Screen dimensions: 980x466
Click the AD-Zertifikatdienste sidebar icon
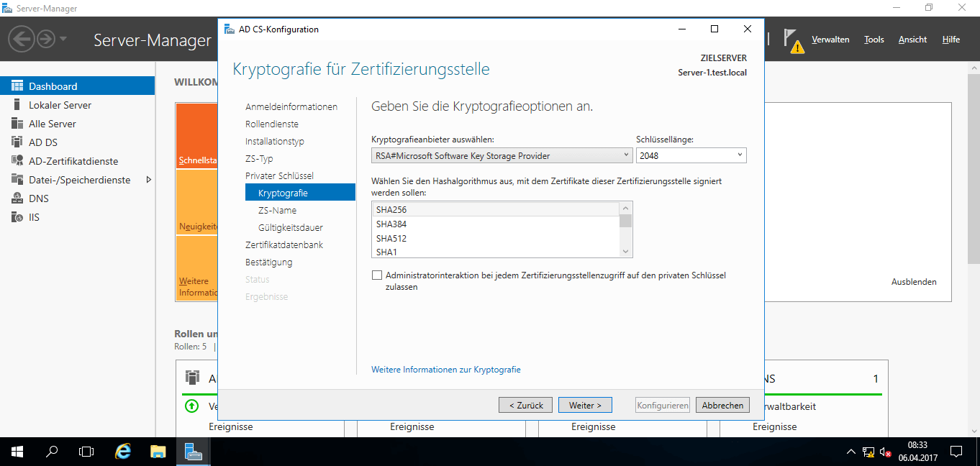click(x=17, y=161)
